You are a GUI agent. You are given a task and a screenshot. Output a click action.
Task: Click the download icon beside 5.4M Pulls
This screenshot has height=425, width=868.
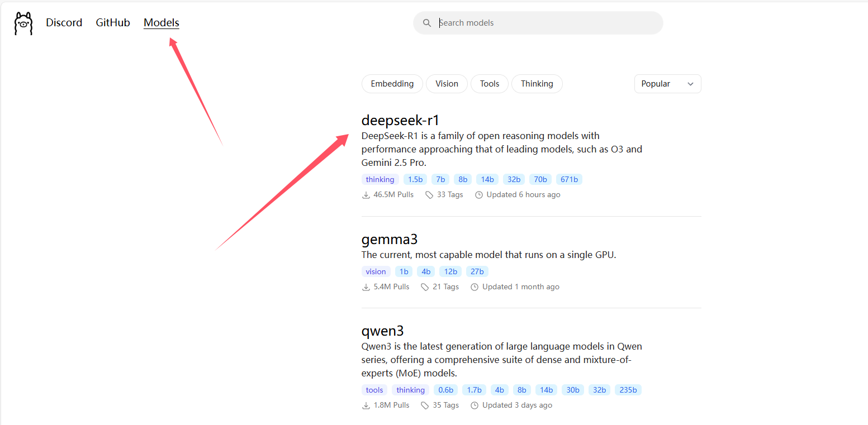click(x=366, y=287)
